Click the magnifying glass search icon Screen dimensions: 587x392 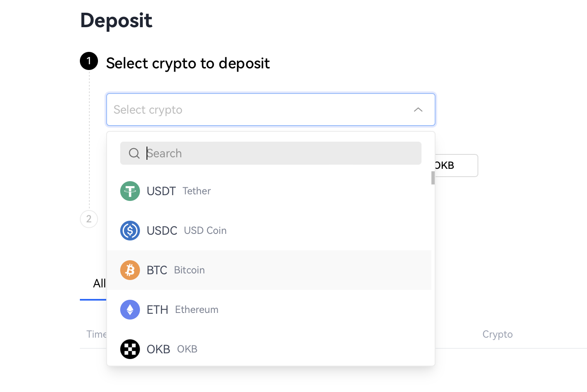coord(134,153)
